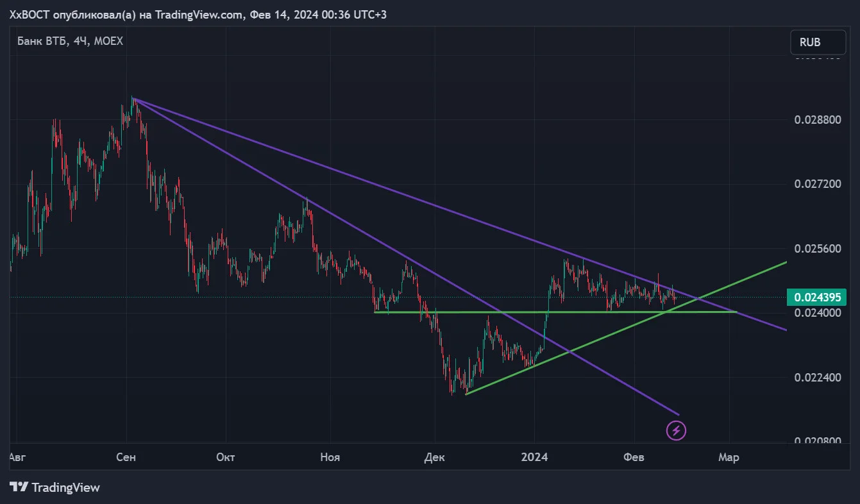Select the "Сен" time axis label
Image resolution: width=860 pixels, height=504 pixels.
[x=126, y=457]
